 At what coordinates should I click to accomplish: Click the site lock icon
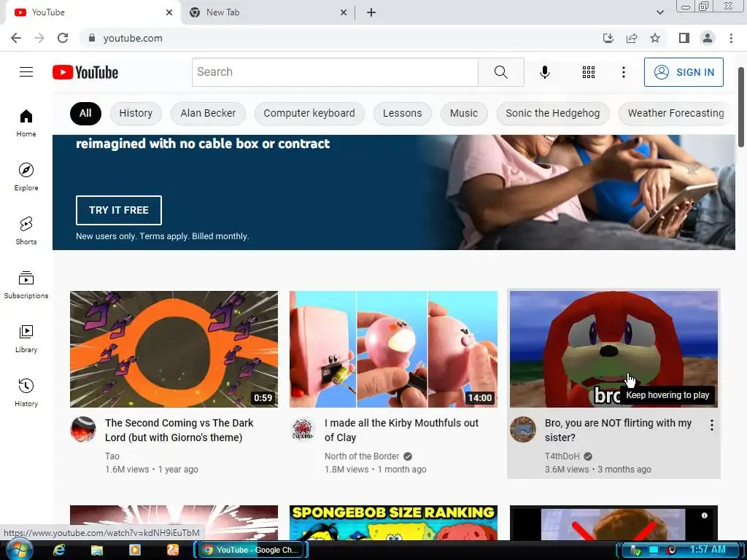[92, 38]
